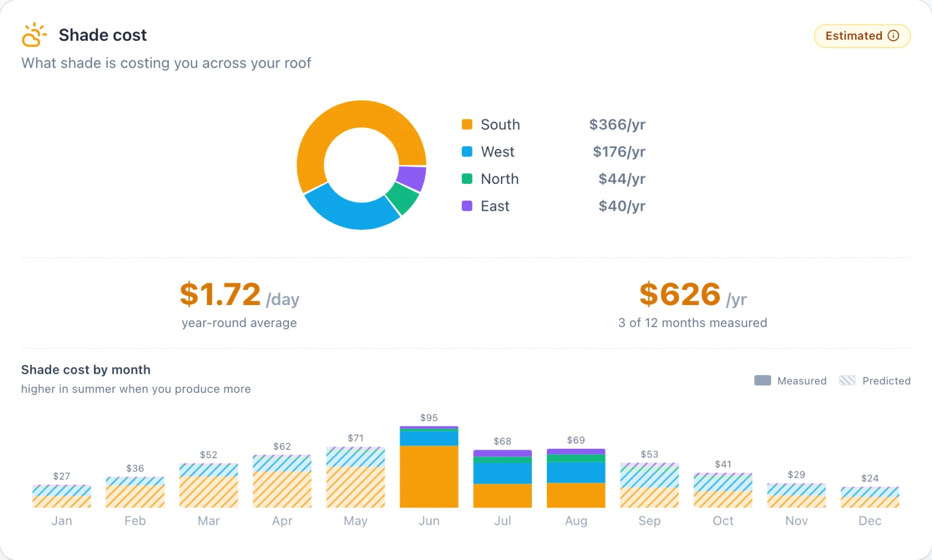Click the June measured bar
The height and width of the screenshot is (560, 932).
(x=429, y=467)
